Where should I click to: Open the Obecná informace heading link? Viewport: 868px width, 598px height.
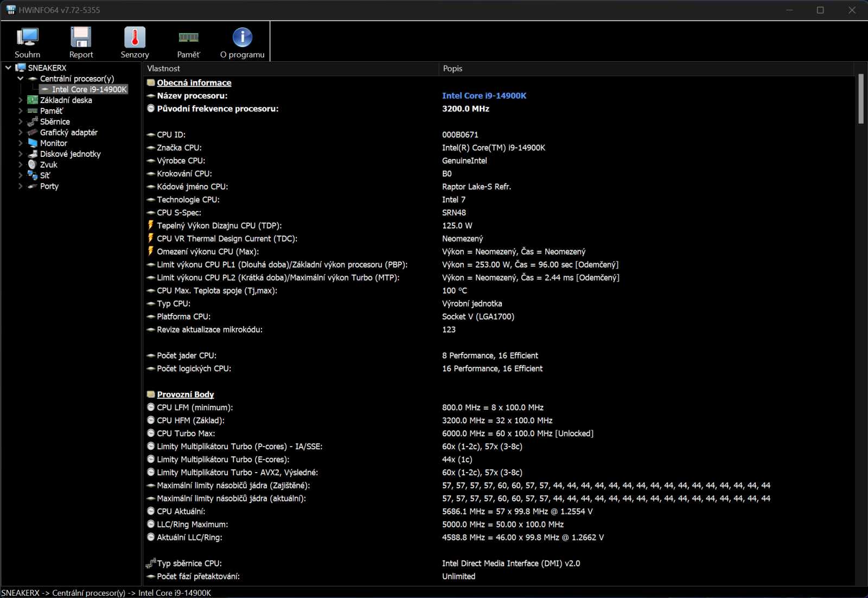[194, 82]
